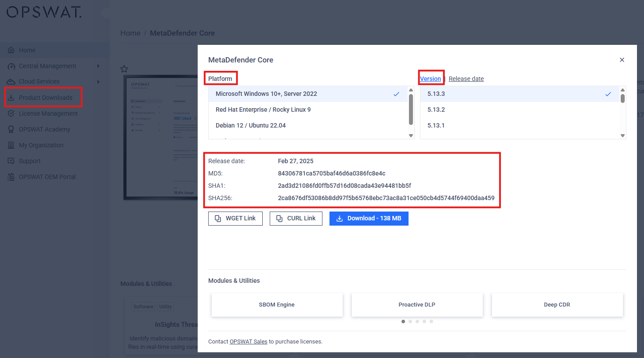Go to third carousel page dot
The image size is (644, 358).
pyautogui.click(x=417, y=321)
